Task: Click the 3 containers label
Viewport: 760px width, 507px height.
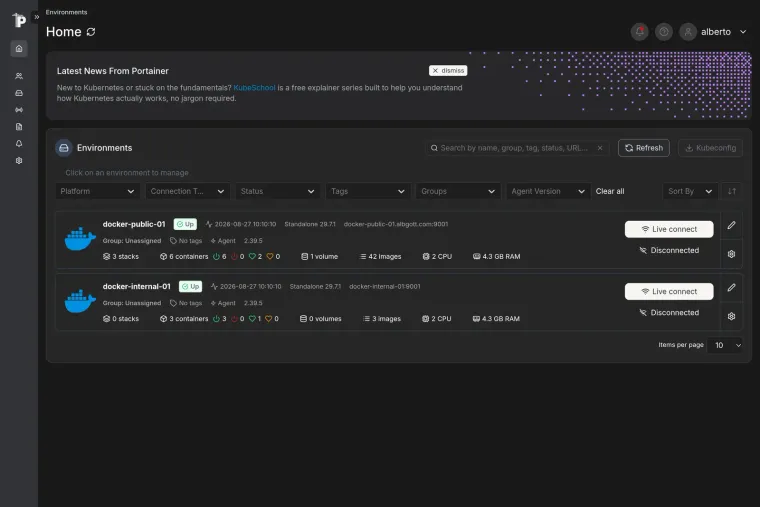Action: 184,319
